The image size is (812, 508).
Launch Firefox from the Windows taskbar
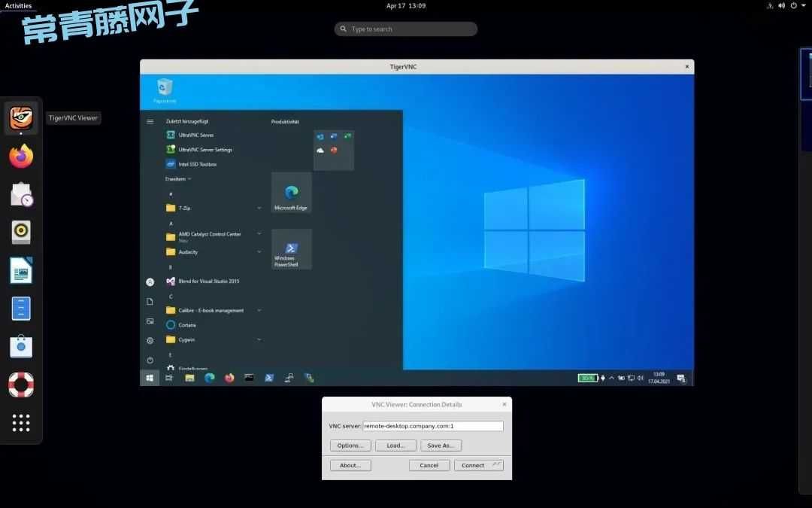(x=229, y=378)
